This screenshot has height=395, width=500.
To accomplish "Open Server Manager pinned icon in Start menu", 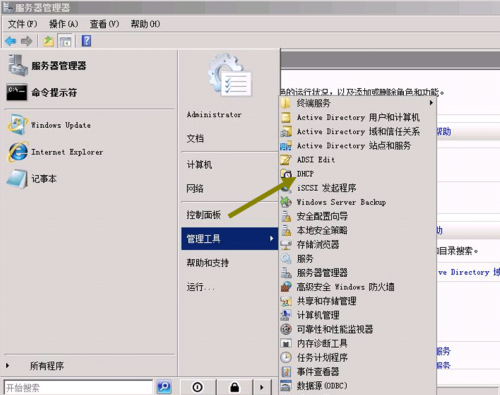I will click(x=17, y=65).
